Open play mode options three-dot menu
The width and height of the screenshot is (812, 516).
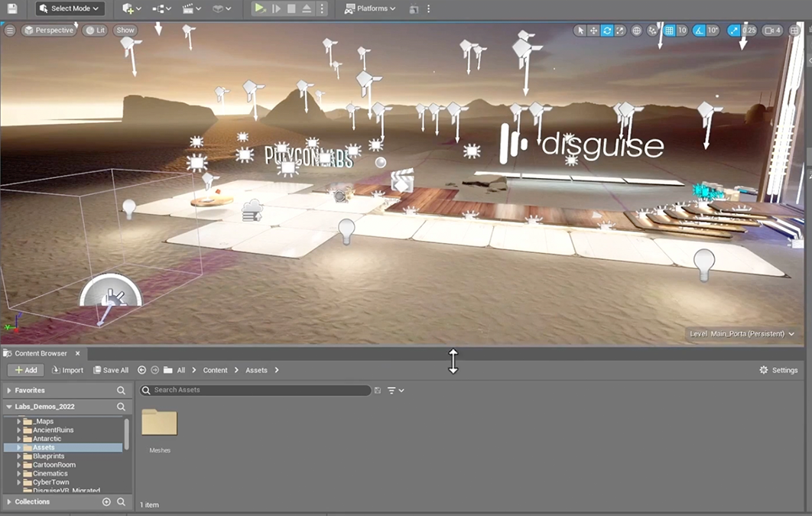pos(322,8)
